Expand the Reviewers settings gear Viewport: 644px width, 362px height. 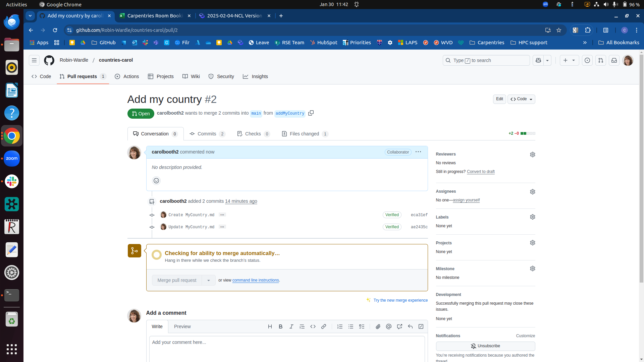pos(533,154)
